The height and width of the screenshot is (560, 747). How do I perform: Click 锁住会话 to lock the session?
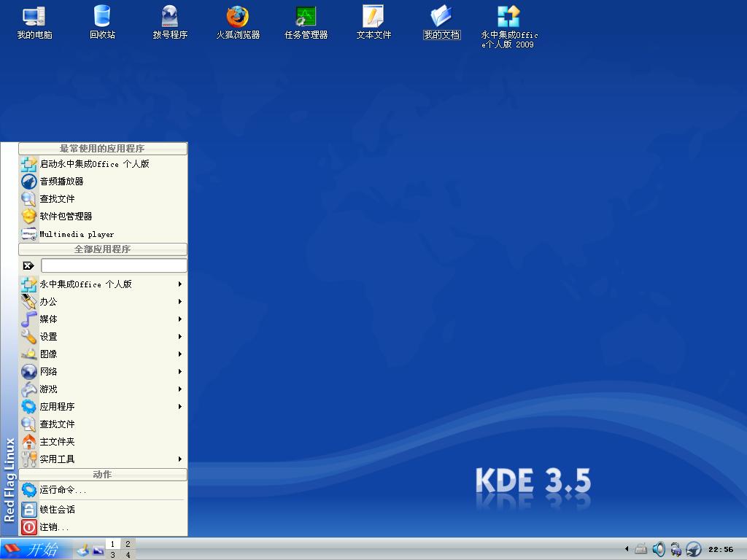pos(103,510)
